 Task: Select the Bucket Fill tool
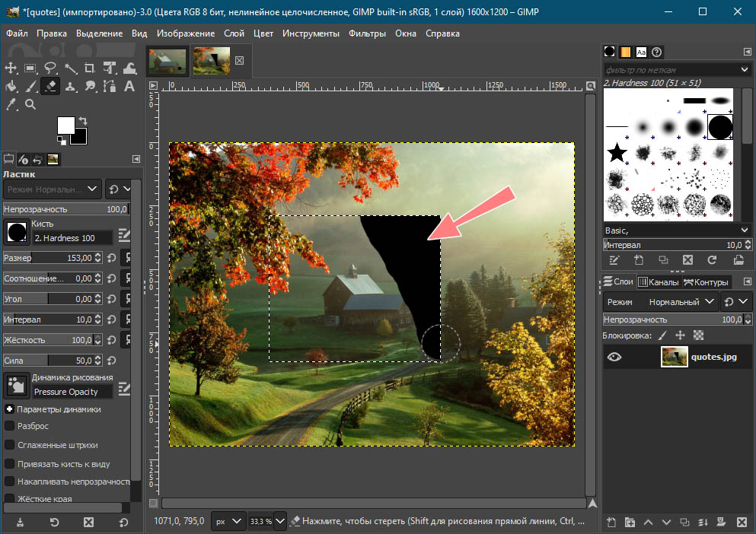11,86
